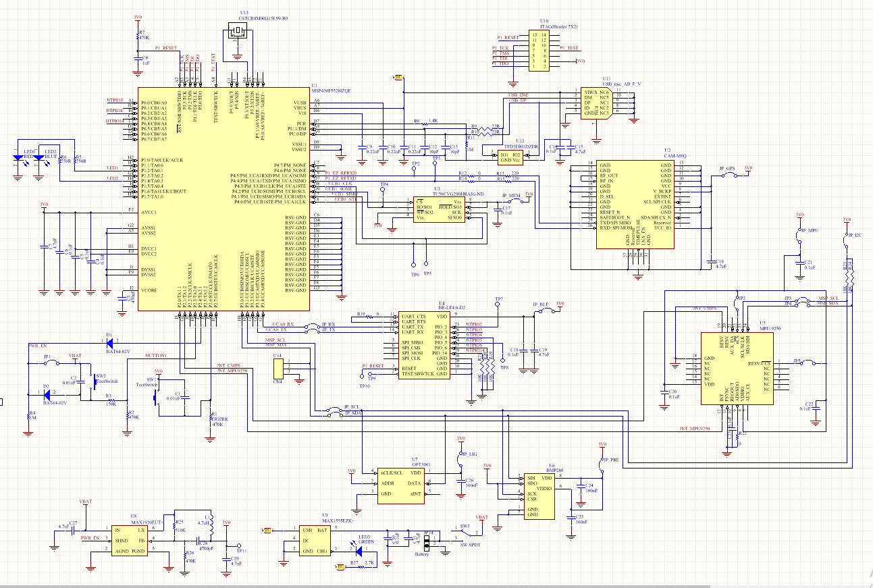Click the JP_GPS jumper symbol
Screen dimensions: 873x588
tap(727, 175)
